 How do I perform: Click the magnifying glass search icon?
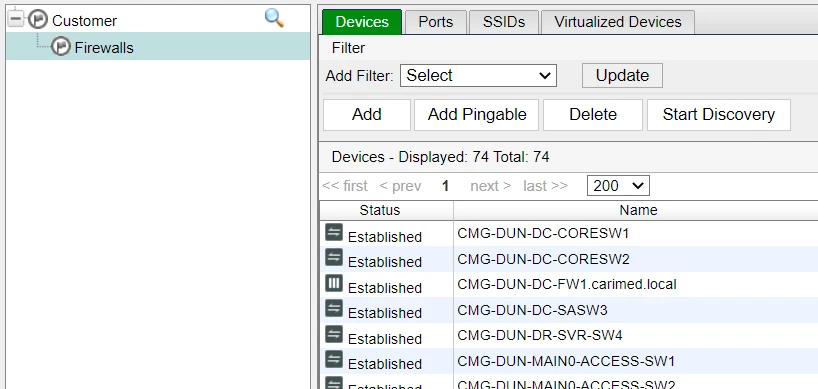[274, 18]
